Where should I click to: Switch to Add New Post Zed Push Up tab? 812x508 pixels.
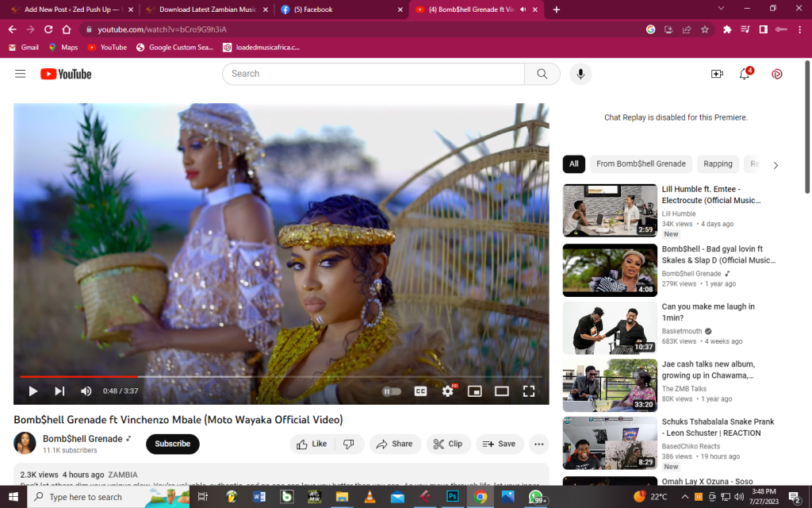click(x=71, y=10)
